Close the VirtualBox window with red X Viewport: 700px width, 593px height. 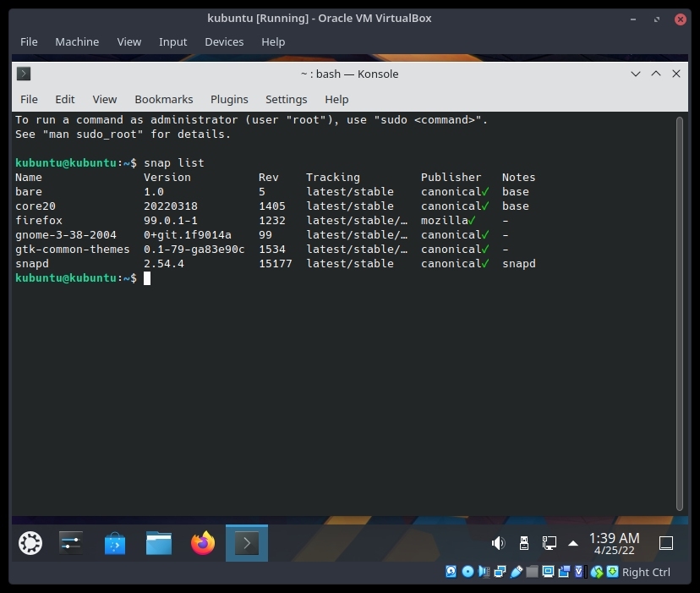(x=681, y=19)
